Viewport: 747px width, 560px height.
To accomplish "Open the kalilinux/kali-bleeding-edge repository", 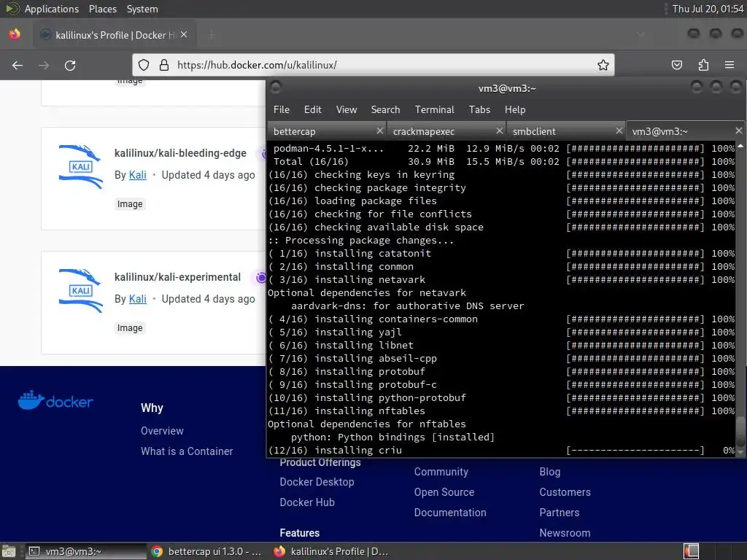I will tap(180, 153).
